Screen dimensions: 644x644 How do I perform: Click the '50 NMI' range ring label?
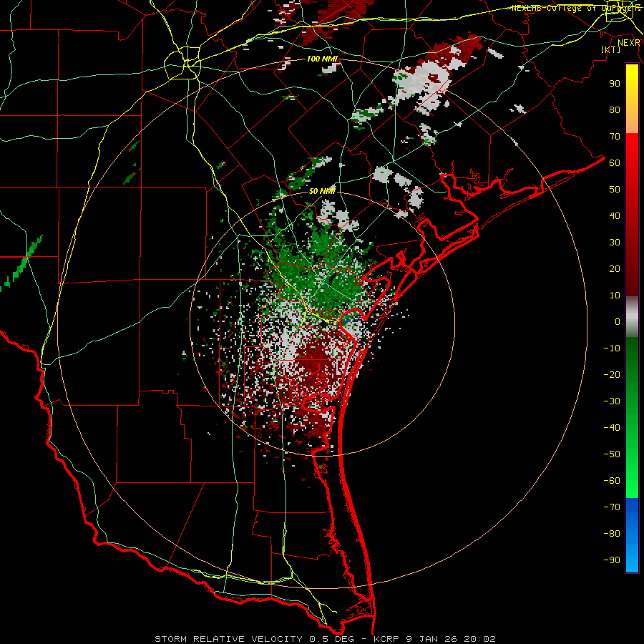pyautogui.click(x=323, y=191)
